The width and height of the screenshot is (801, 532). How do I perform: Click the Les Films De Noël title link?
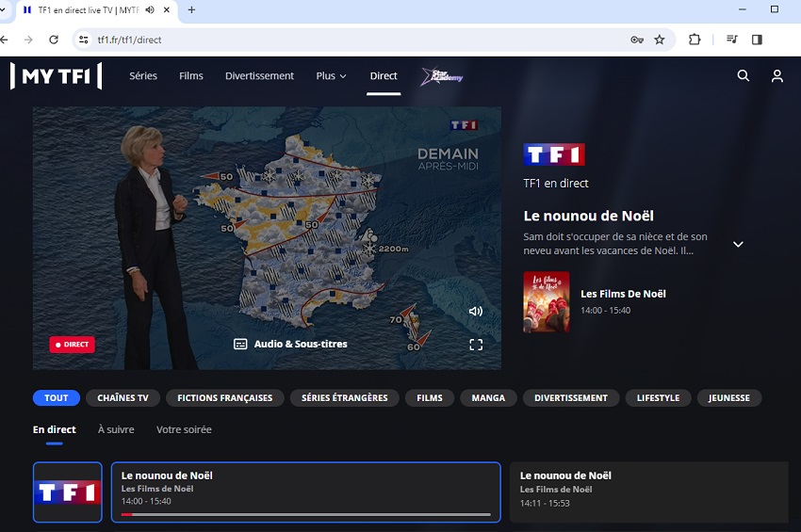pyautogui.click(x=623, y=294)
